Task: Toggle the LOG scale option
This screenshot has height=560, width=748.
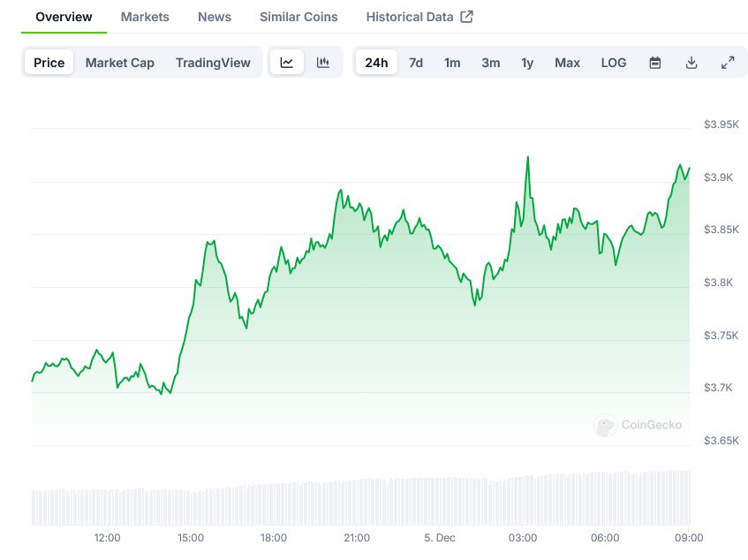Action: 614,63
